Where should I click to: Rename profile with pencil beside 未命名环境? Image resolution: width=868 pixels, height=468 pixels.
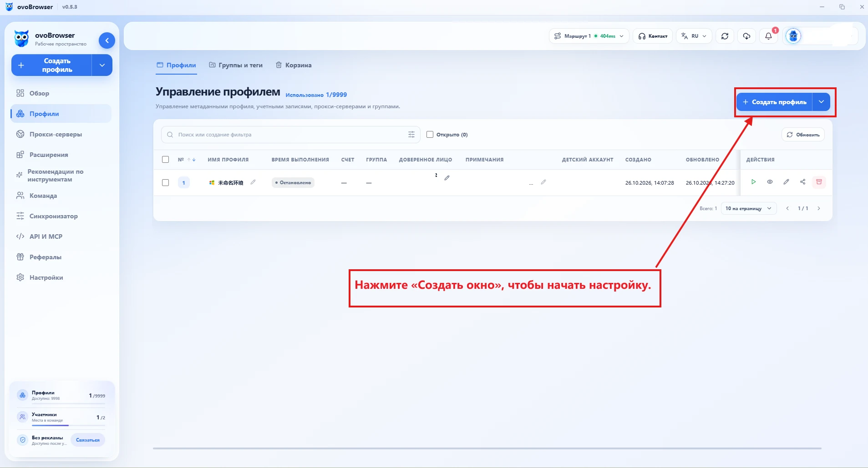coord(253,182)
